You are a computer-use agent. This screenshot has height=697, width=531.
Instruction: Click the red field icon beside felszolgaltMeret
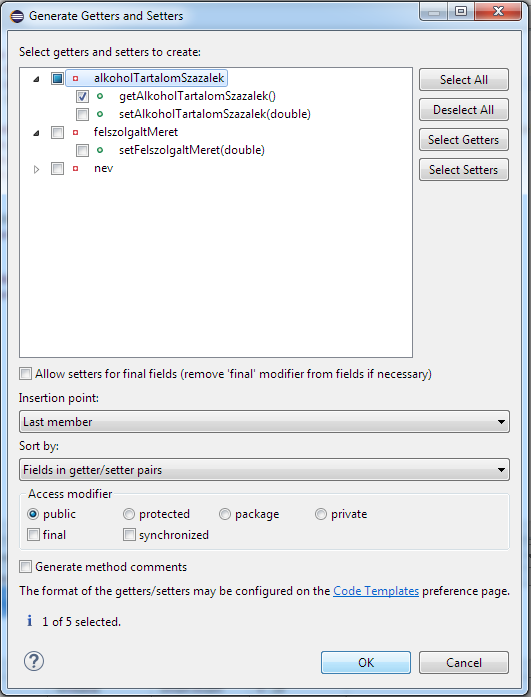coord(76,132)
